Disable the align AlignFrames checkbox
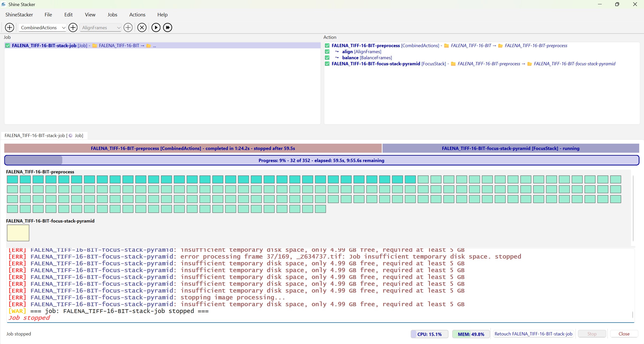The width and height of the screenshot is (644, 344). tap(327, 52)
